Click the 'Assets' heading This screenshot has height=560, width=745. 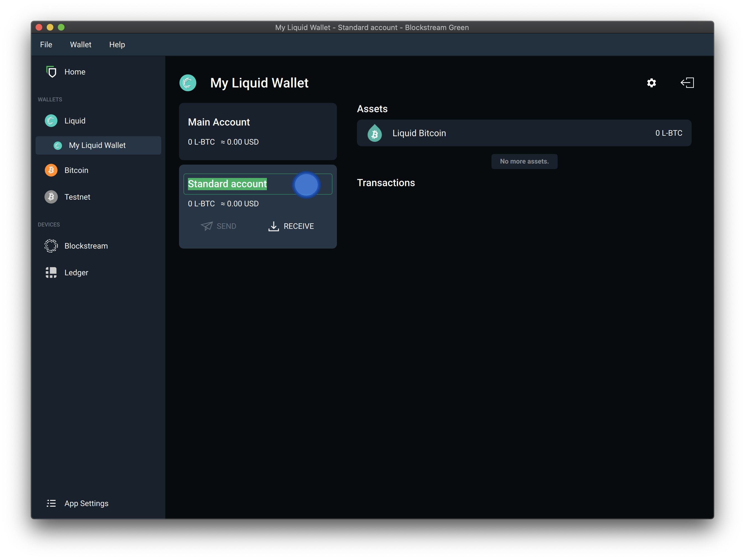coord(372,109)
